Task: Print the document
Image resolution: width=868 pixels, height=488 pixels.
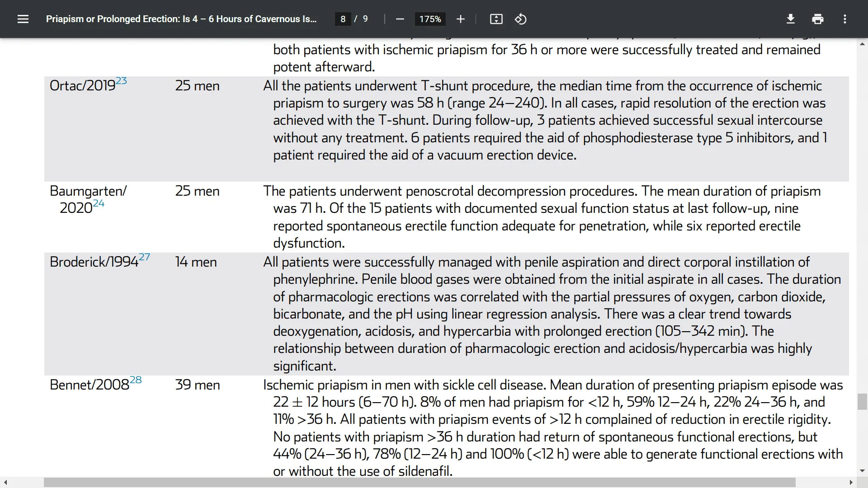Action: (817, 19)
